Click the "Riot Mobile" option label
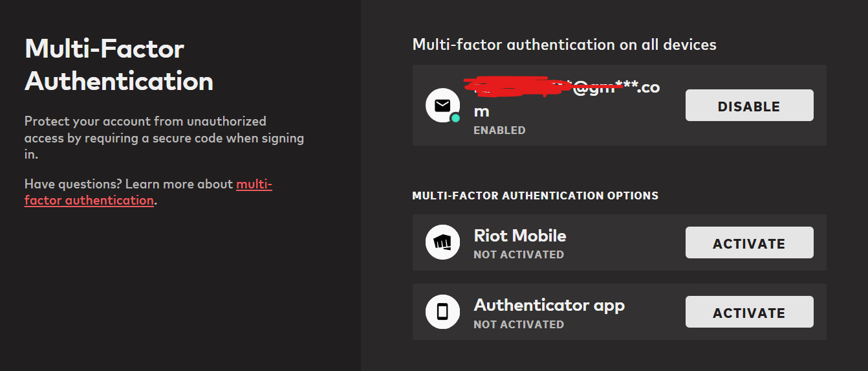The height and width of the screenshot is (371, 868). click(520, 236)
